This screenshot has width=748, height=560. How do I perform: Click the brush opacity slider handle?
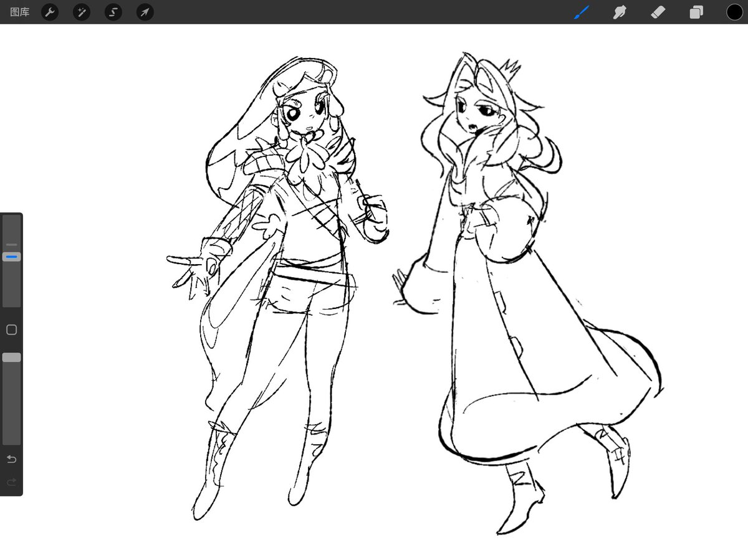[x=11, y=358]
